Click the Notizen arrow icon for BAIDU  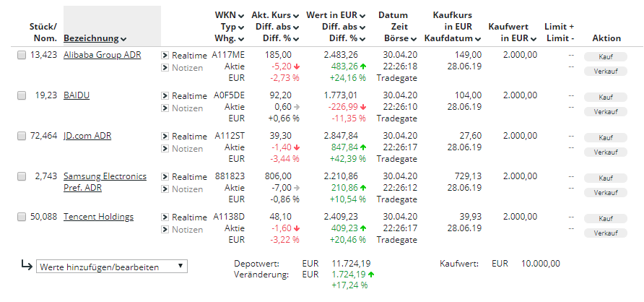(165, 108)
